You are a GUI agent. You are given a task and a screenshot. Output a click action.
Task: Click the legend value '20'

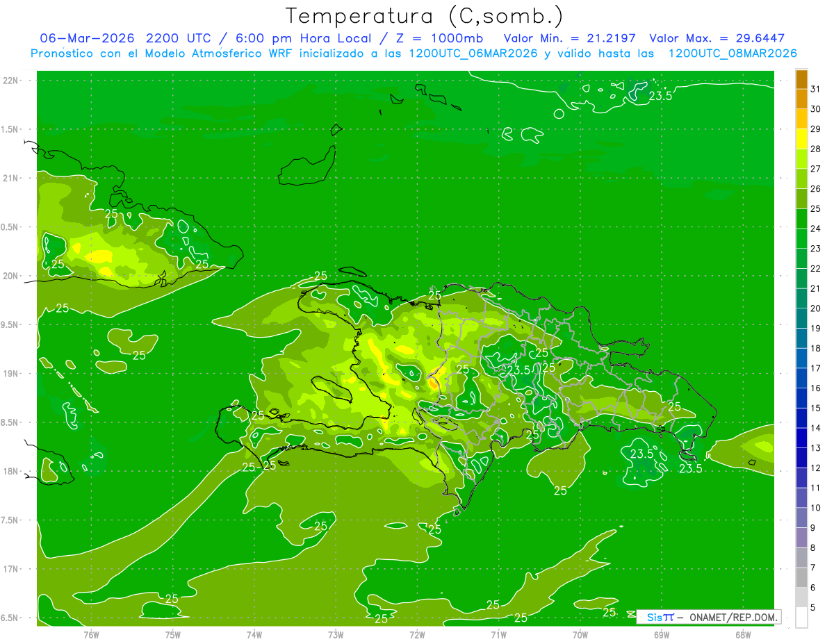(x=816, y=308)
